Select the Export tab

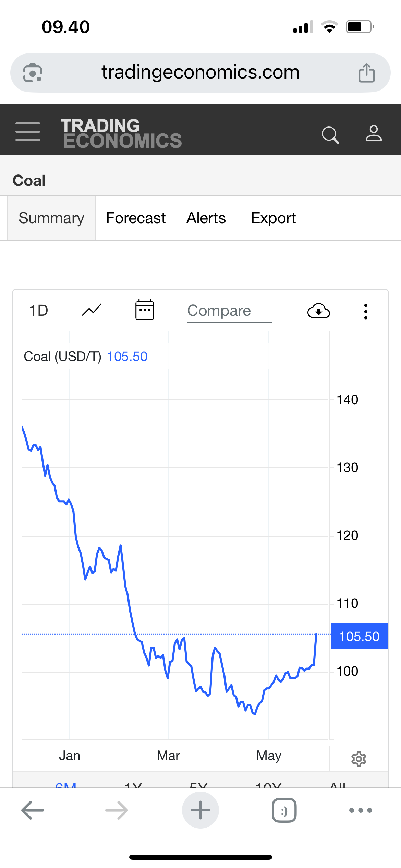click(273, 218)
